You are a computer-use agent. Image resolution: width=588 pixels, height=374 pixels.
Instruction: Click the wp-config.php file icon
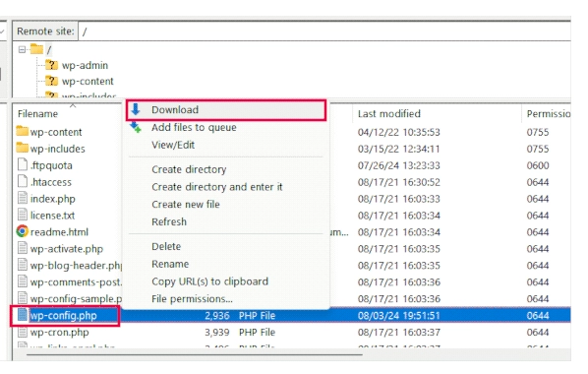coord(23,315)
